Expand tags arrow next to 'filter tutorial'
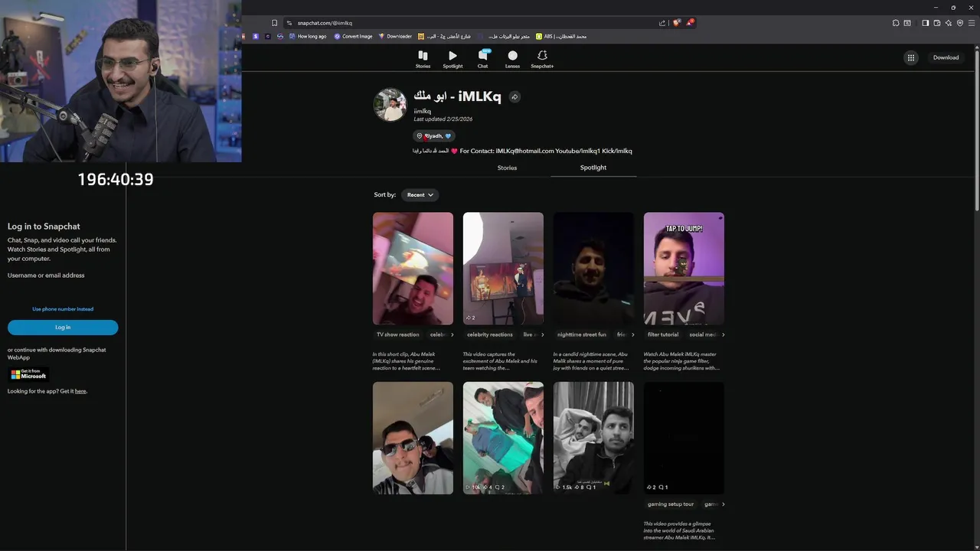The width and height of the screenshot is (980, 551). pos(723,334)
